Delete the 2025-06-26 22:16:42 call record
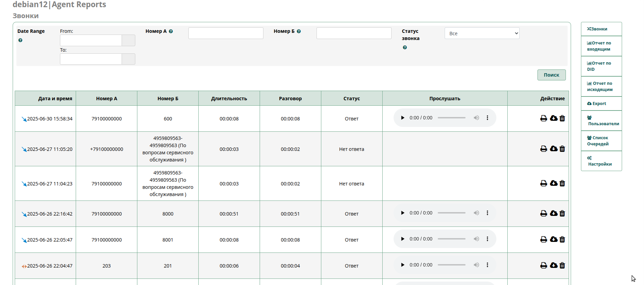The image size is (644, 285). point(562,213)
